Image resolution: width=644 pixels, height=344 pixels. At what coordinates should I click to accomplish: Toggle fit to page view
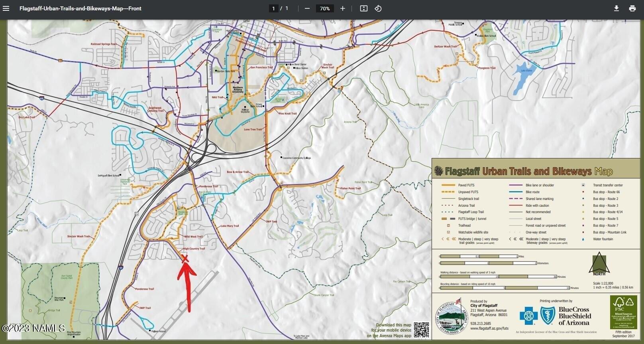pyautogui.click(x=363, y=8)
